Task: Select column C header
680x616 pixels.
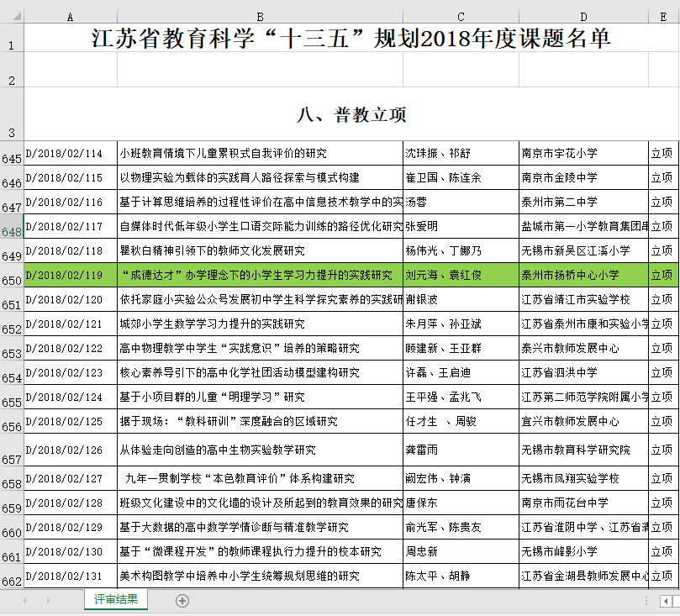Action: tap(461, 16)
